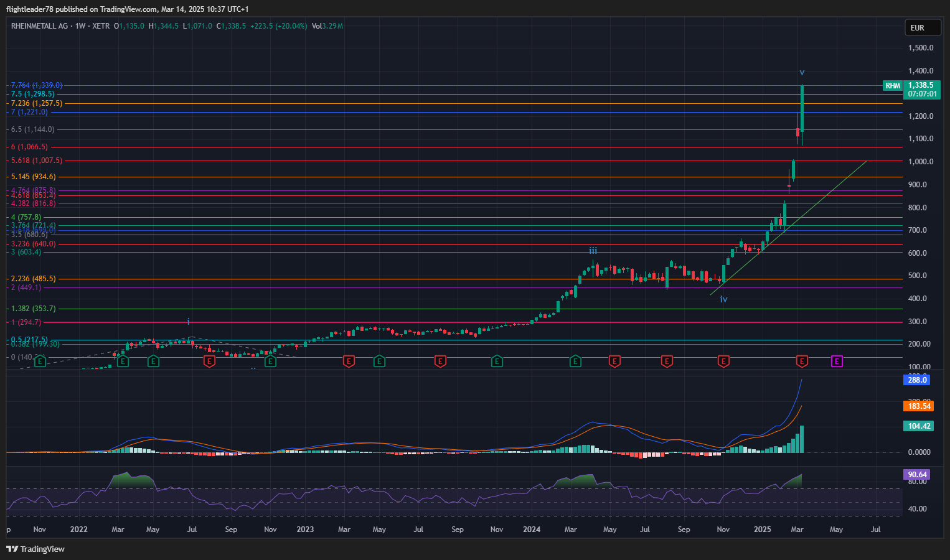This screenshot has width=950, height=560.
Task: Click the red earnings marker near Aug 2023
Action: [x=440, y=361]
